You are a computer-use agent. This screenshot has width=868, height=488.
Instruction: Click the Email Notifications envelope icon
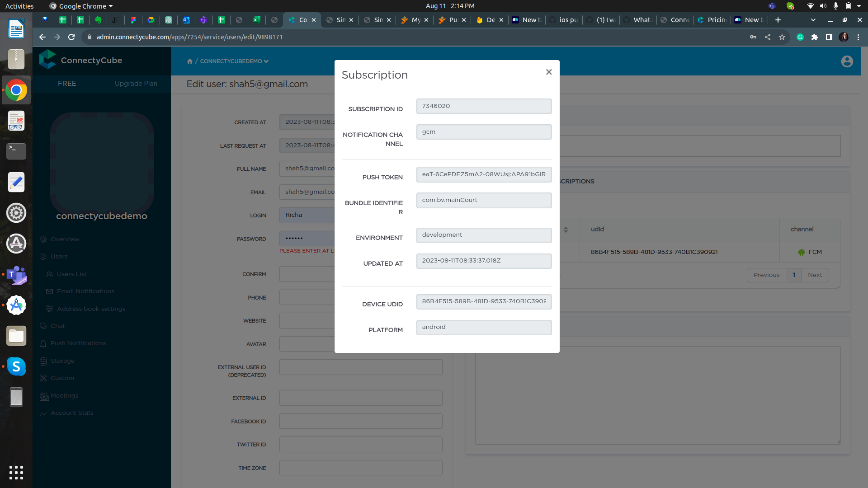coord(50,291)
